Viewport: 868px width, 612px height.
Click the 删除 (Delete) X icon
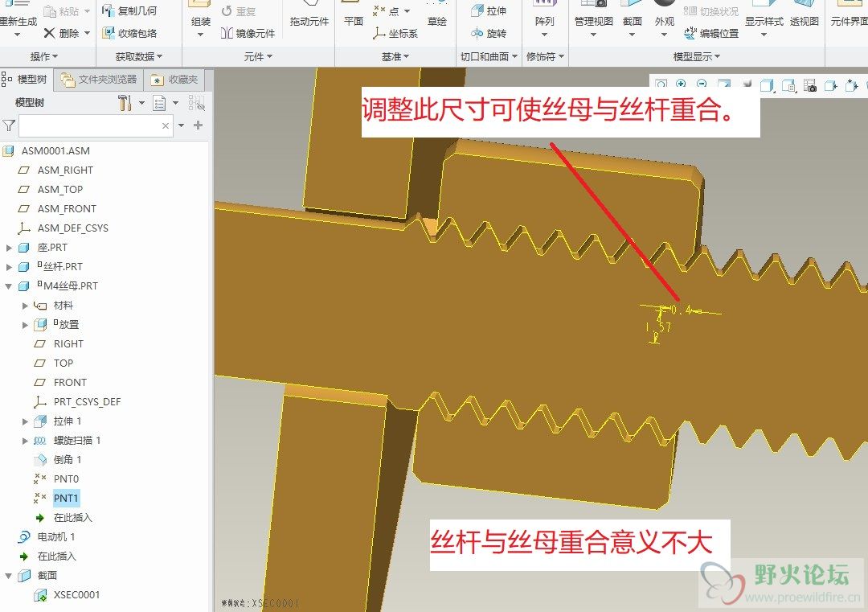49,33
